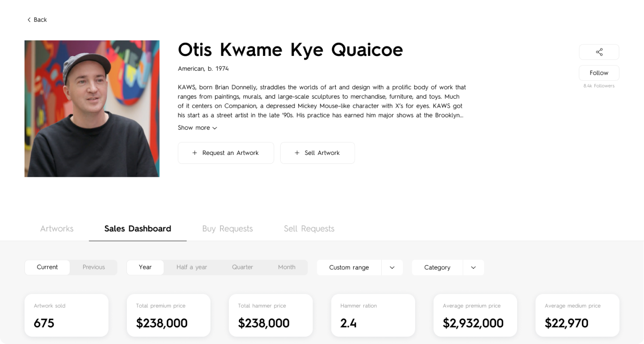This screenshot has width=644, height=344.
Task: Choose Quarter time range
Action: pos(242,267)
